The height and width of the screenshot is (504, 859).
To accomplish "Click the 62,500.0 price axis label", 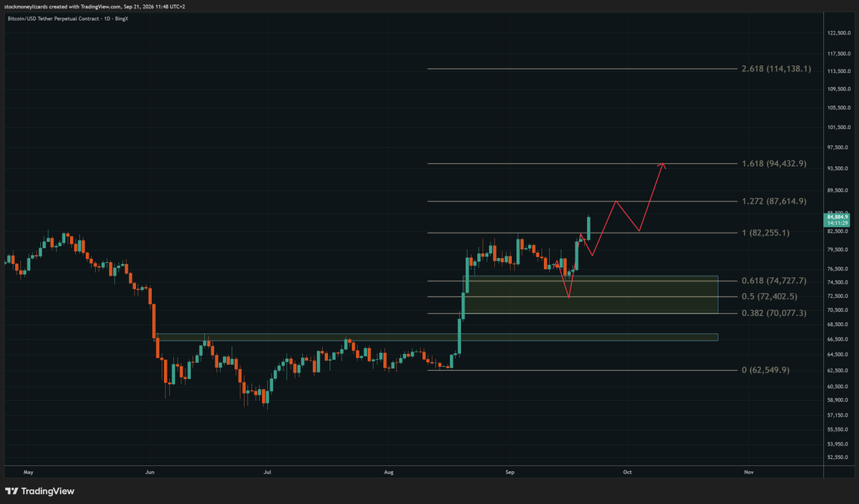I will (837, 371).
